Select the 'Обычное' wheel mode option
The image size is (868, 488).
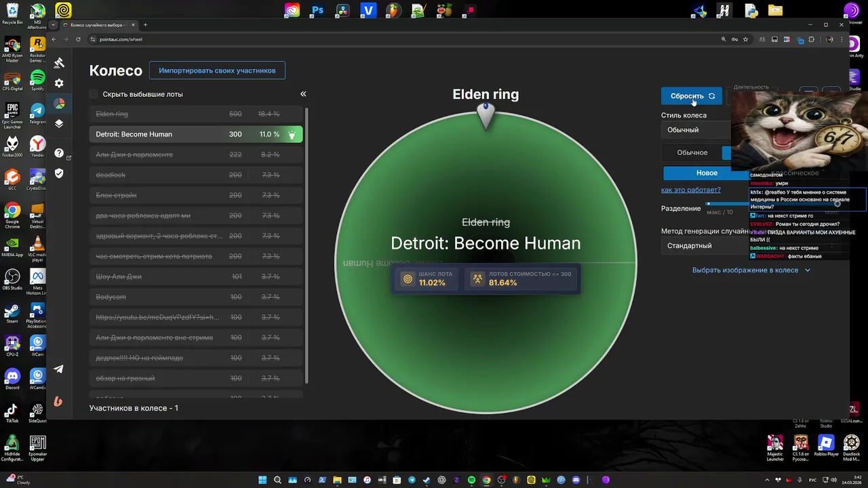point(692,152)
